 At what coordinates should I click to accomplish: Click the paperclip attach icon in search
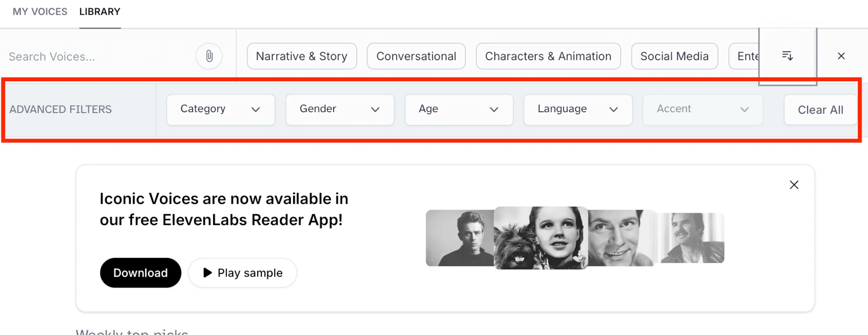(x=209, y=56)
